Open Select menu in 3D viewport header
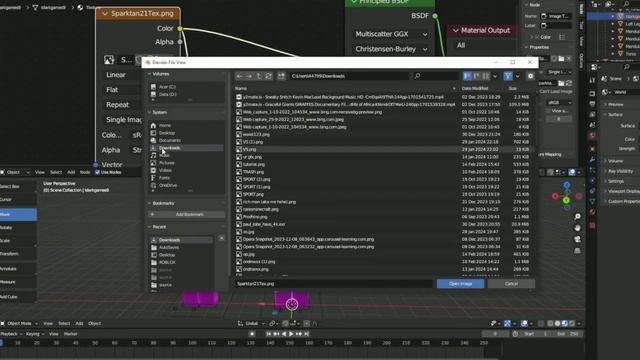640x360 pixels. click(64, 324)
